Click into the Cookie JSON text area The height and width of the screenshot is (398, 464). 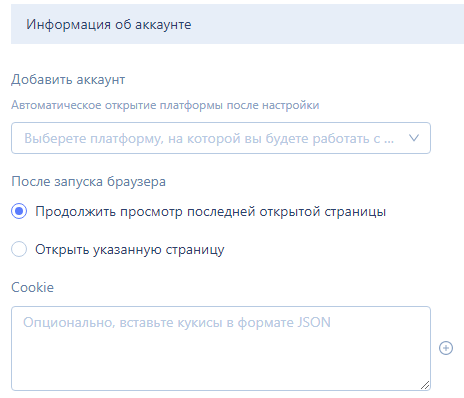tap(221, 348)
